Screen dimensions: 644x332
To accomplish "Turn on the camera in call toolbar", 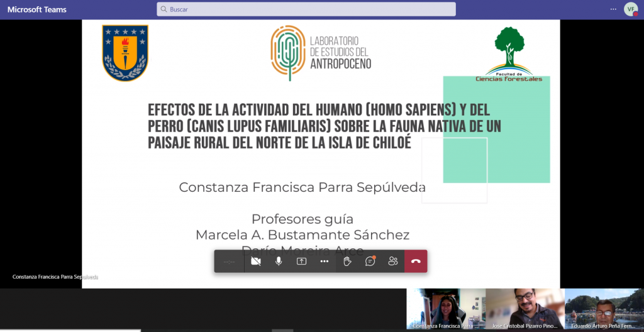I will (256, 262).
